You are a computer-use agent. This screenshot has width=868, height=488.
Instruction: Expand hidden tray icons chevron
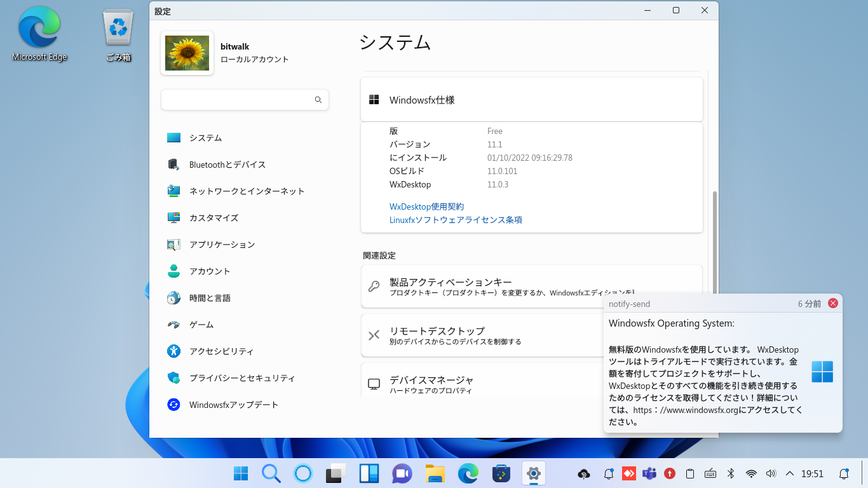[790, 473]
